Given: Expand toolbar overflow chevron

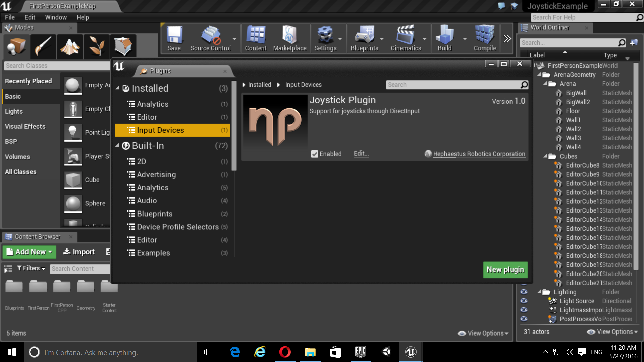Looking at the screenshot, I should tap(507, 39).
